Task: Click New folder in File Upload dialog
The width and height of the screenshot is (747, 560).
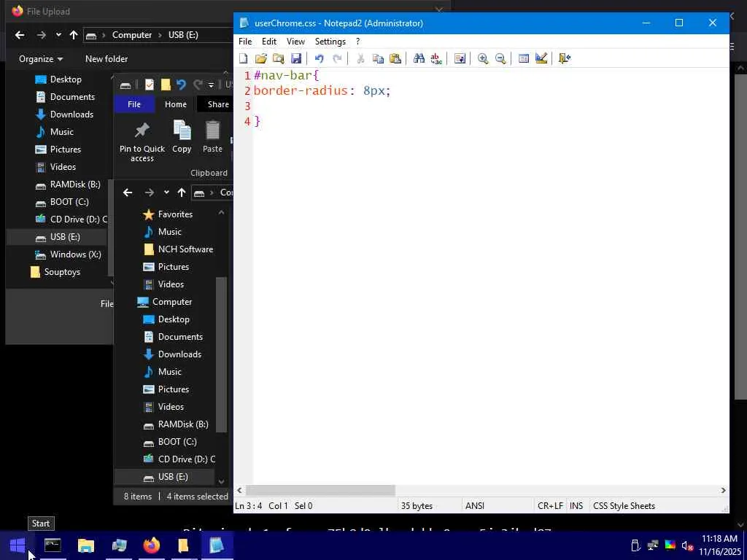Action: coord(107,59)
